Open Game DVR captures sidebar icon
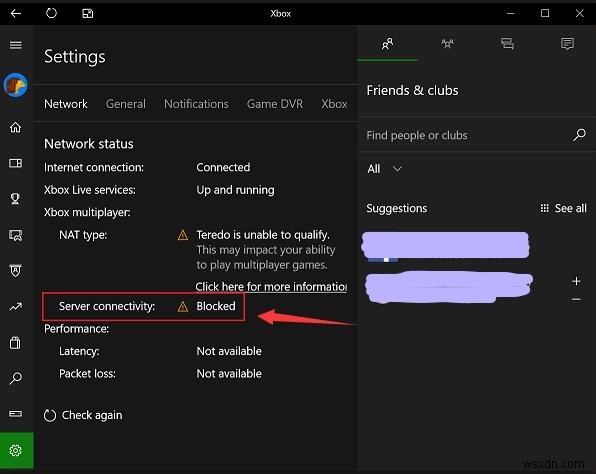The width and height of the screenshot is (596, 474). [16, 235]
